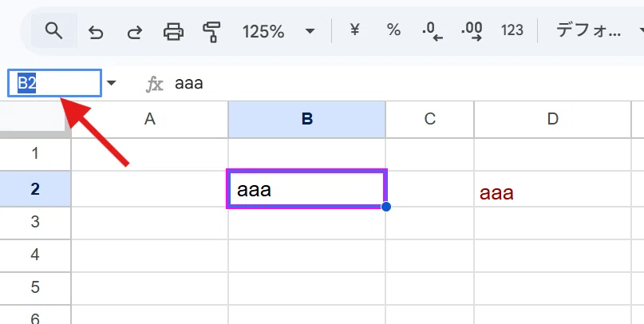Viewport: 644px width, 324px height.
Task: Click the search magnifier icon
Action: pos(53,31)
